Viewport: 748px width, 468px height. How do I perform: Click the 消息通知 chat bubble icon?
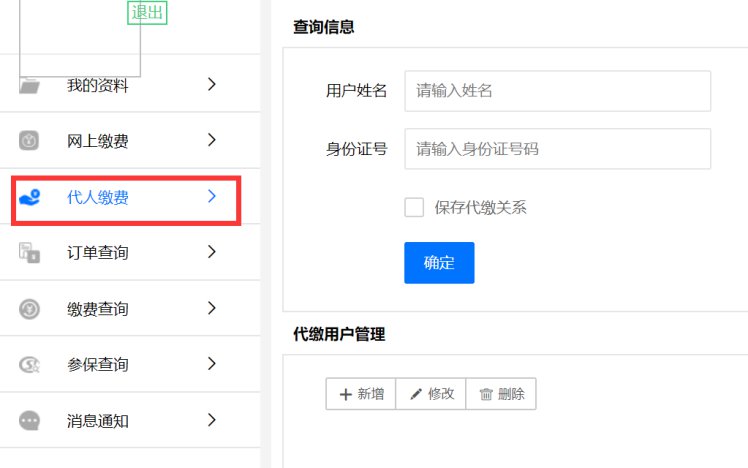30,421
